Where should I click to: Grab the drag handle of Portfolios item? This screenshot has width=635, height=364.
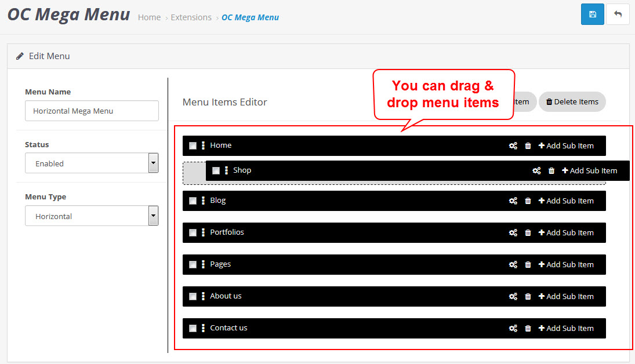[204, 233]
